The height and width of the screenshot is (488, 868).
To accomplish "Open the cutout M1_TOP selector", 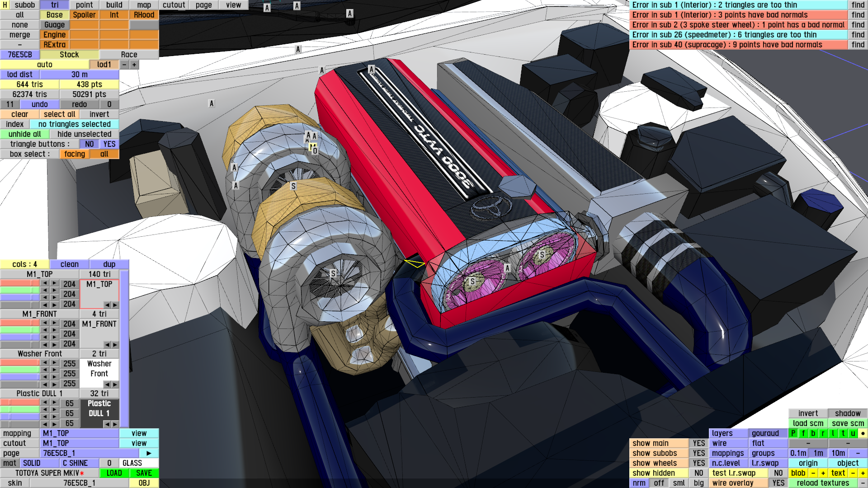I will tap(80, 443).
